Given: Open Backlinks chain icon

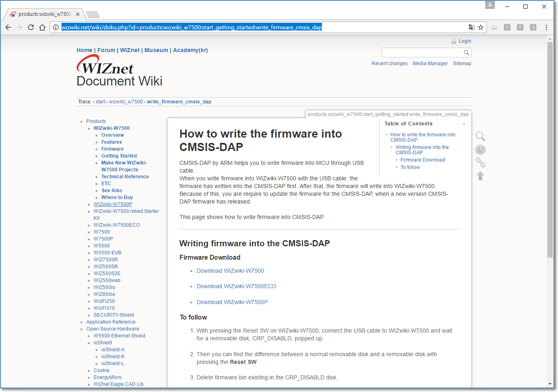Looking at the screenshot, I should (x=481, y=162).
